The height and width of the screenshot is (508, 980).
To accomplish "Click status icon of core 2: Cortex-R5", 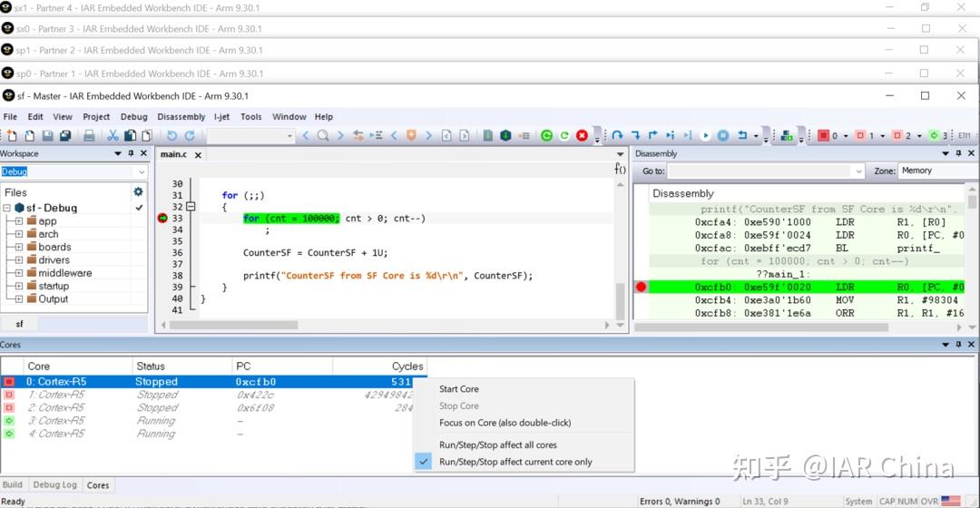I will (9, 407).
